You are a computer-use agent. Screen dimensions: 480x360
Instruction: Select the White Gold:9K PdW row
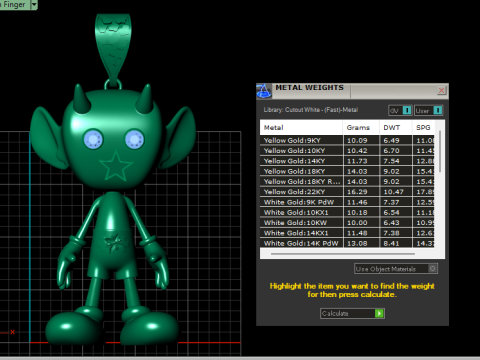[347, 202]
